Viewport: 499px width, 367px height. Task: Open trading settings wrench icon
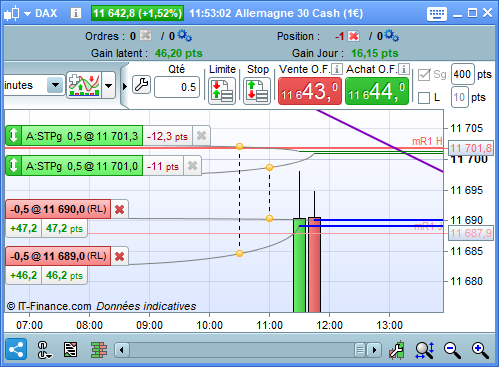[142, 85]
